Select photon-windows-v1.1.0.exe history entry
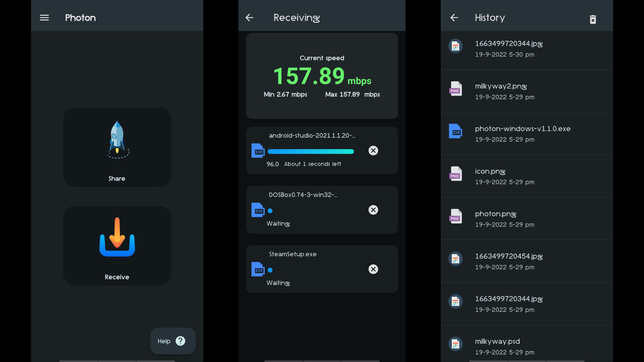The width and height of the screenshot is (644, 362). click(527, 133)
